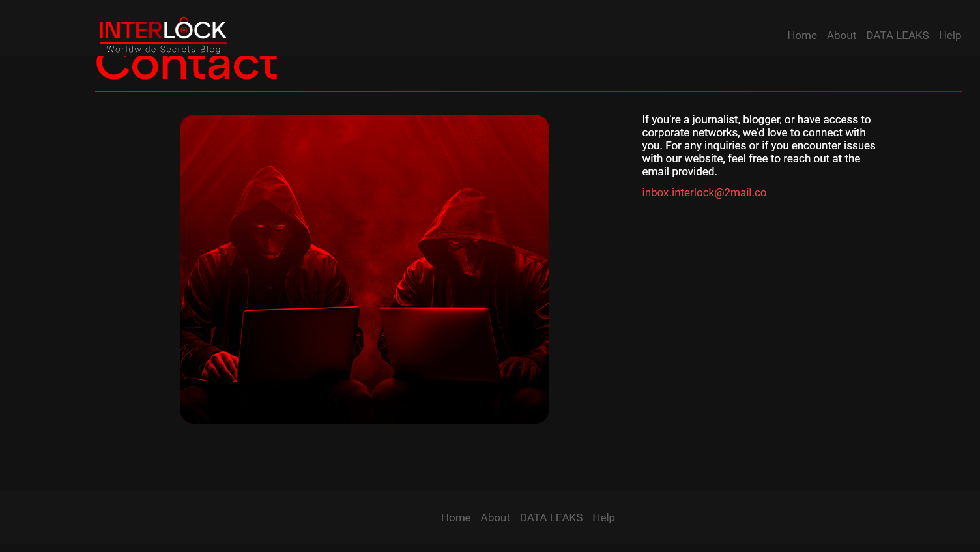Go to DATA LEAKS in the top navigation
Screen dimensions: 980x552
point(897,35)
